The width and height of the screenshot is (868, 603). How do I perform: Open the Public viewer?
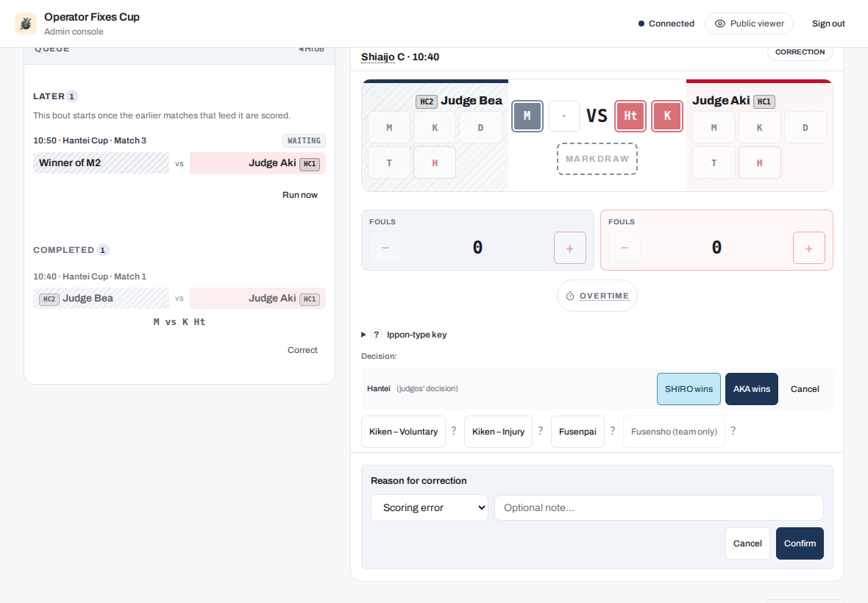tap(749, 24)
